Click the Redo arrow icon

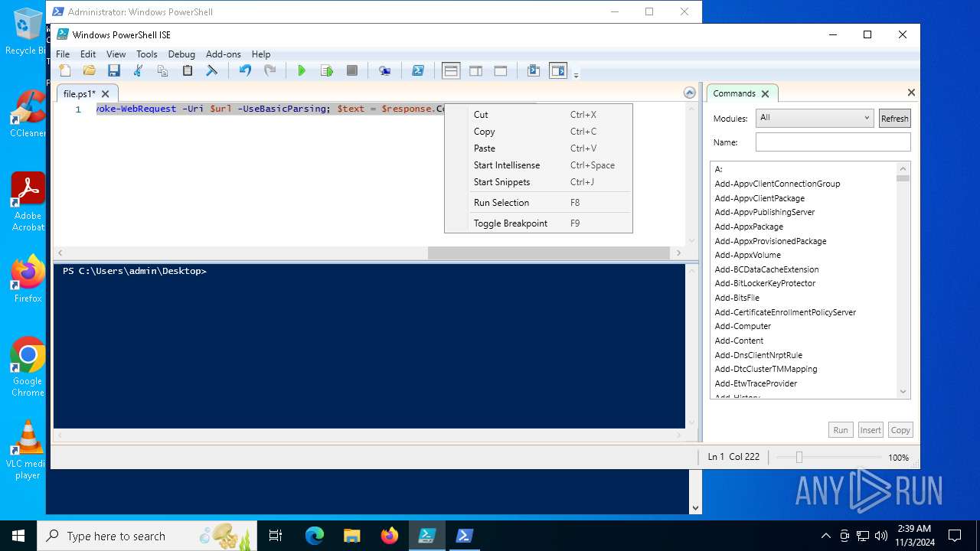tap(269, 70)
